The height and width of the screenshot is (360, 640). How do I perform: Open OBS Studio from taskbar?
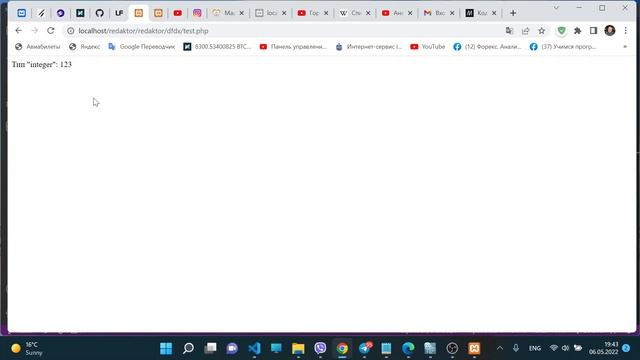pos(452,348)
